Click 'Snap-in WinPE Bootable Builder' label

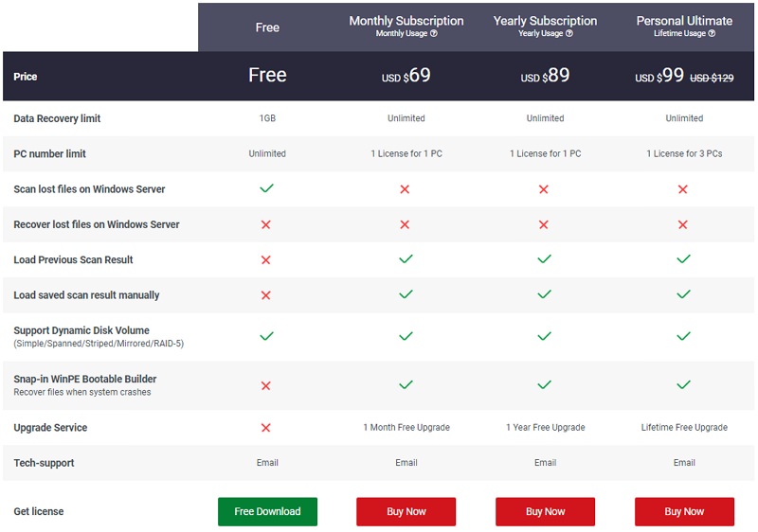(x=85, y=379)
